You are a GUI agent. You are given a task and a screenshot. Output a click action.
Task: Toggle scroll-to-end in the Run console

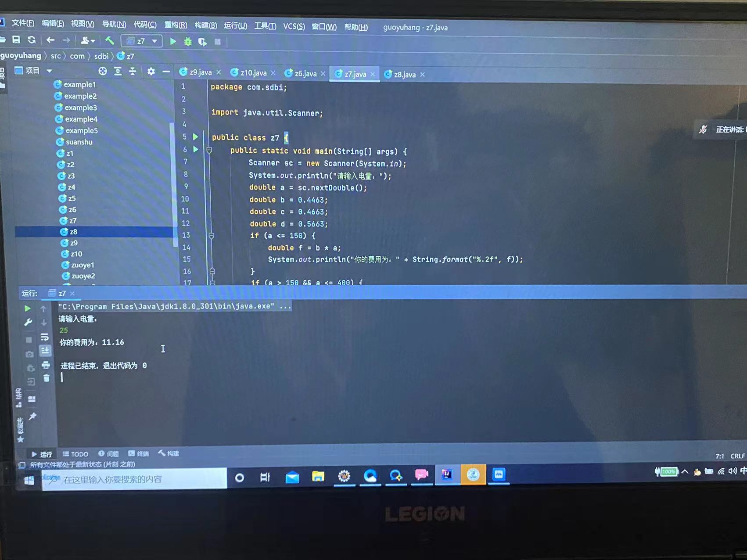45,351
